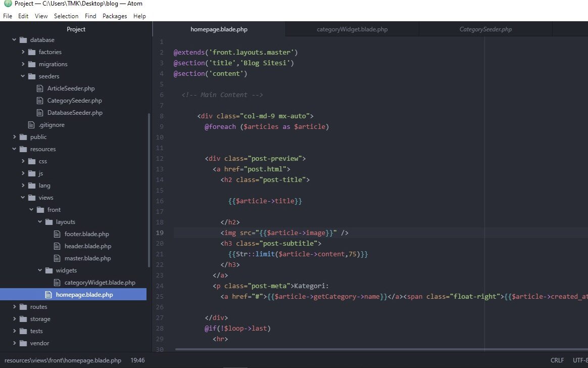Click the vendor folder icon
Screen dimensions: 588x368
point(23,343)
